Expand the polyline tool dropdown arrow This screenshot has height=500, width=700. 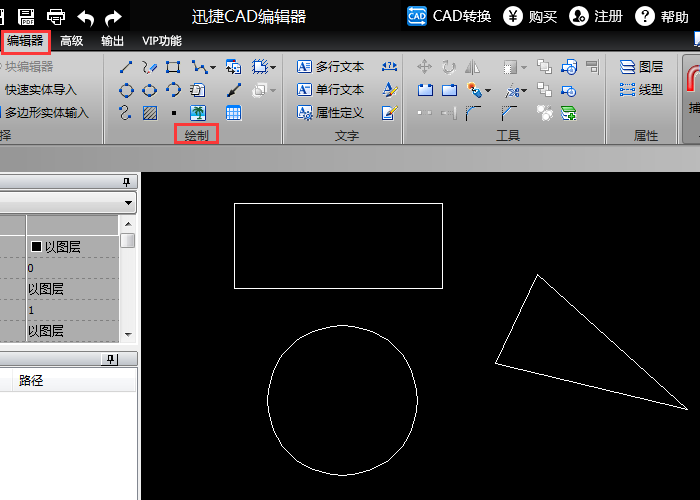[x=212, y=68]
